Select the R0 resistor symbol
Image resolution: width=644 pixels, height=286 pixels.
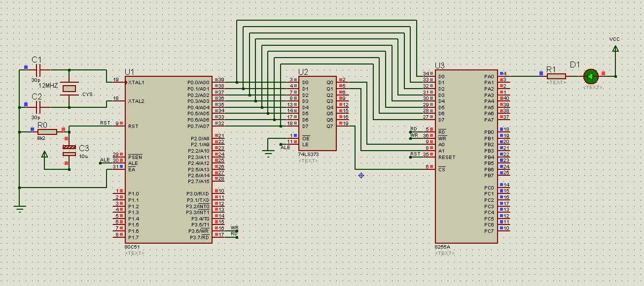click(48, 132)
